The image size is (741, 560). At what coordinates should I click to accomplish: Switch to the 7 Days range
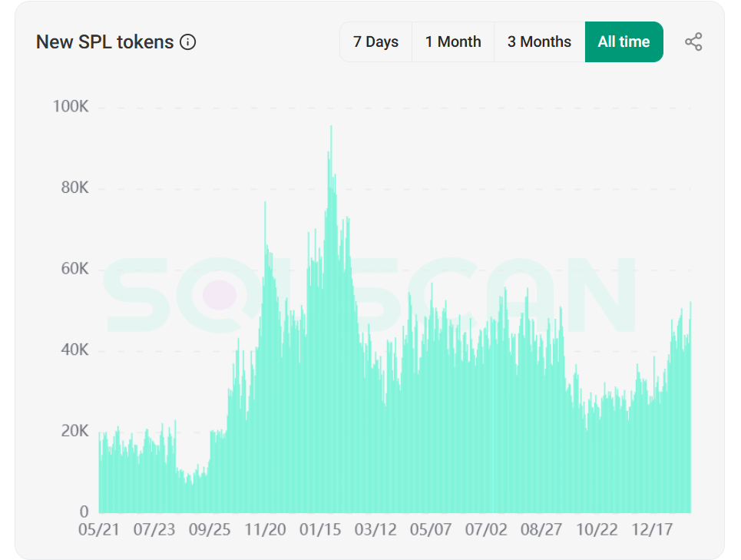point(375,42)
